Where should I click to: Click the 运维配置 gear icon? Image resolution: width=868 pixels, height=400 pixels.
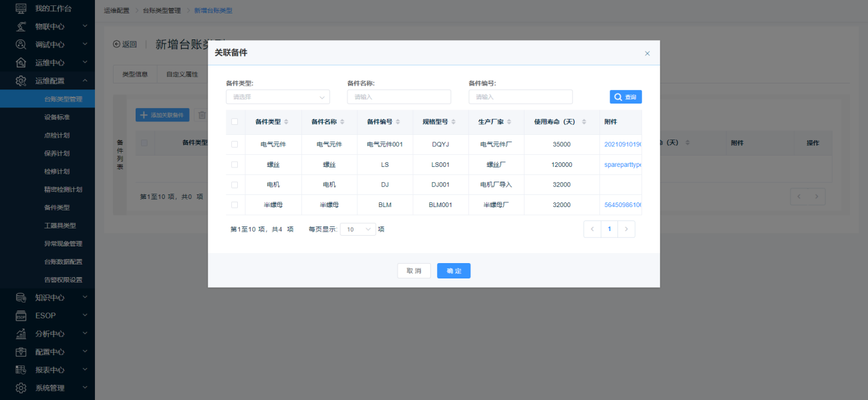[21, 81]
